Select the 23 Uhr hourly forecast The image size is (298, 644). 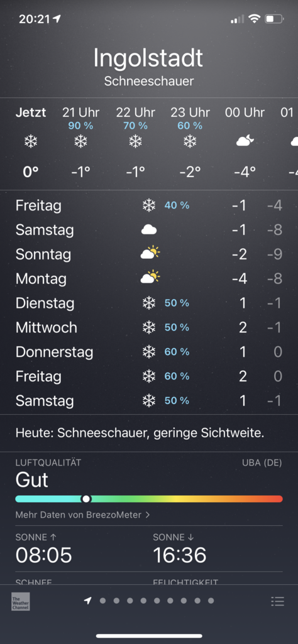190,143
